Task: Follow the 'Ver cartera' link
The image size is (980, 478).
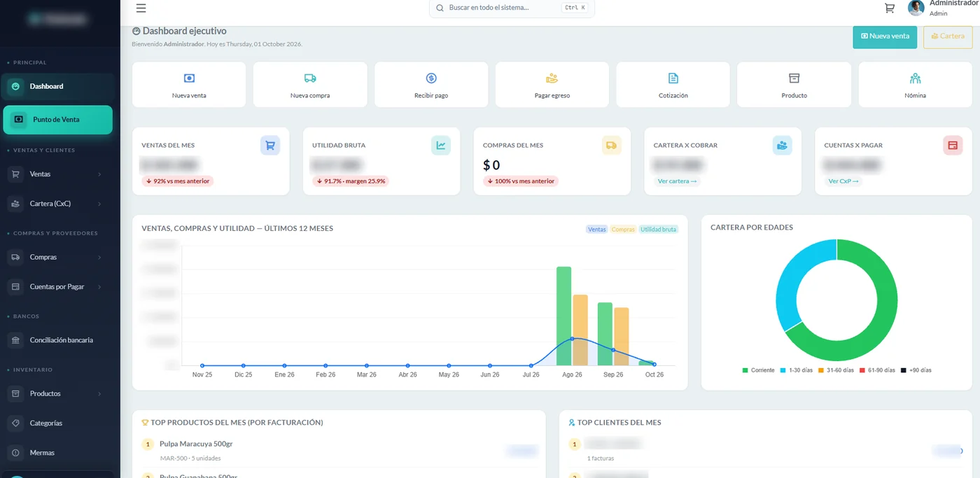Action: click(x=677, y=181)
